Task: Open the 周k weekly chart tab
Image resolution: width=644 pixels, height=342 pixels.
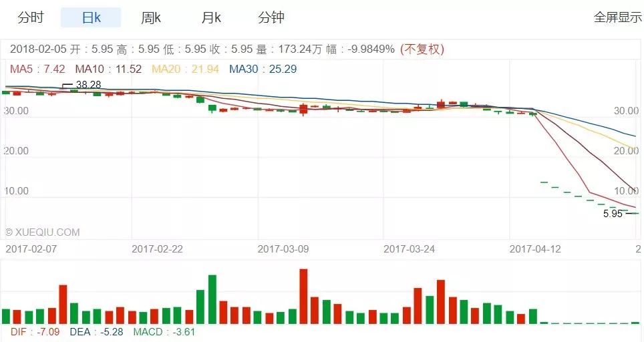Action: point(151,17)
